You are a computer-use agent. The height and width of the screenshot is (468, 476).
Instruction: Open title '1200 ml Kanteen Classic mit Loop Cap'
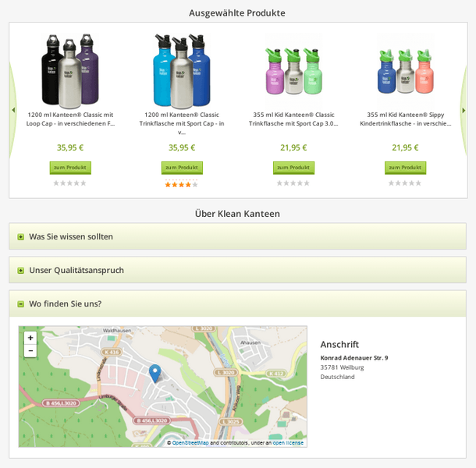70,119
